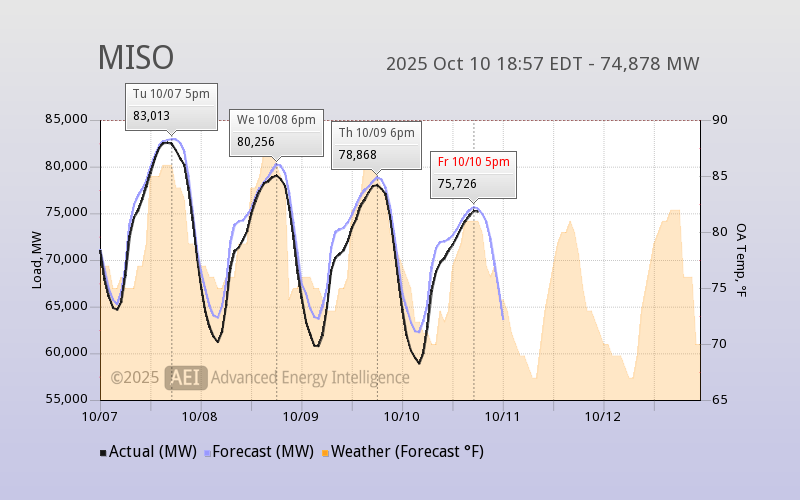
Task: Click the black Actual (MW) legend marker
Action: click(103, 452)
